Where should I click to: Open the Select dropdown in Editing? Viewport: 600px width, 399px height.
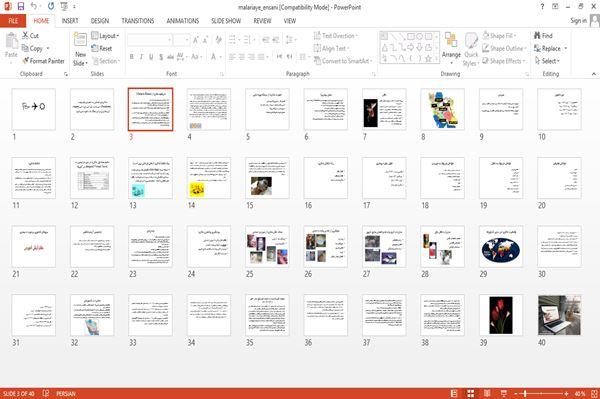pos(547,61)
